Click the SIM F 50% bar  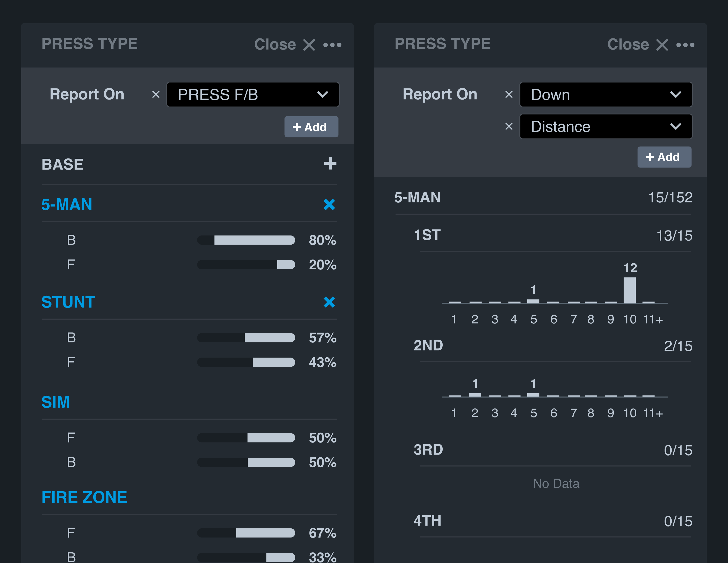(246, 438)
